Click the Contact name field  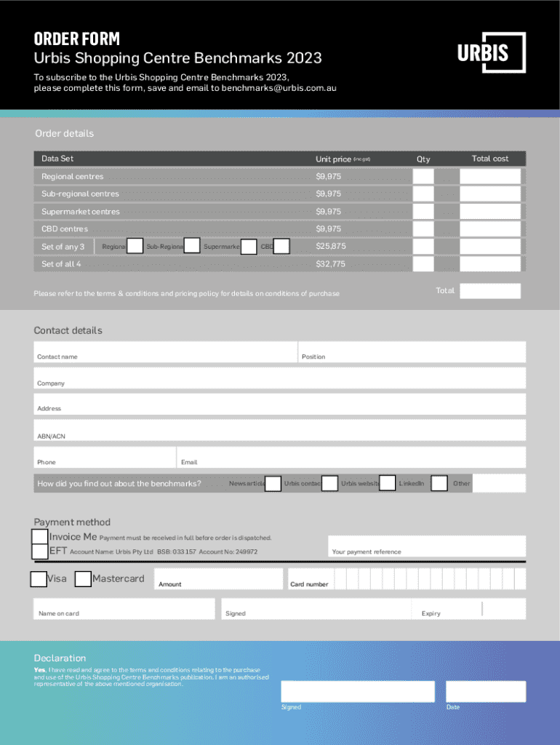point(166,352)
